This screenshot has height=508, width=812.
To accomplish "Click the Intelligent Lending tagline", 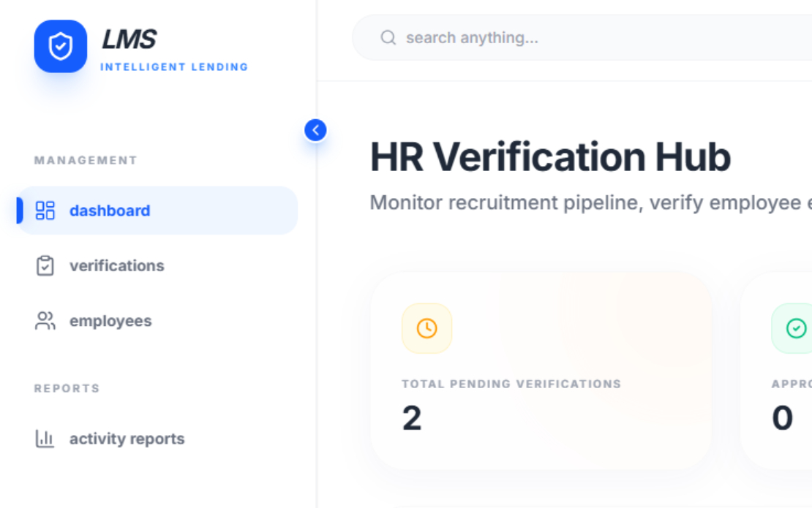I will point(174,67).
